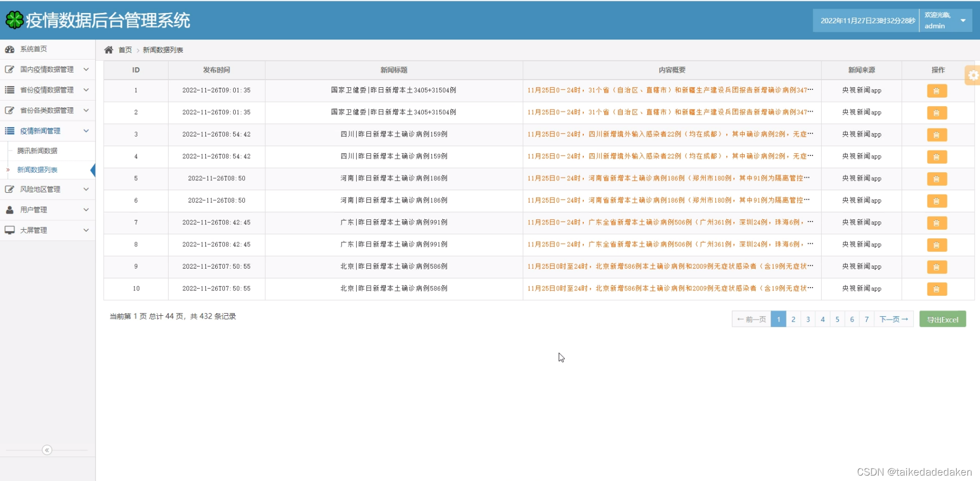This screenshot has height=481, width=980.
Task: Open the settings gear on the right edge
Action: [973, 75]
